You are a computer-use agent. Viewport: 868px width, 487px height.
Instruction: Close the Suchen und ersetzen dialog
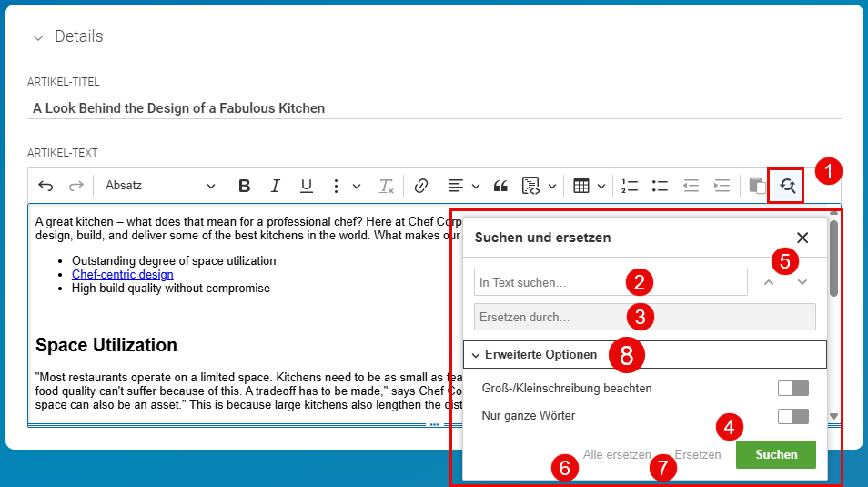(x=802, y=238)
